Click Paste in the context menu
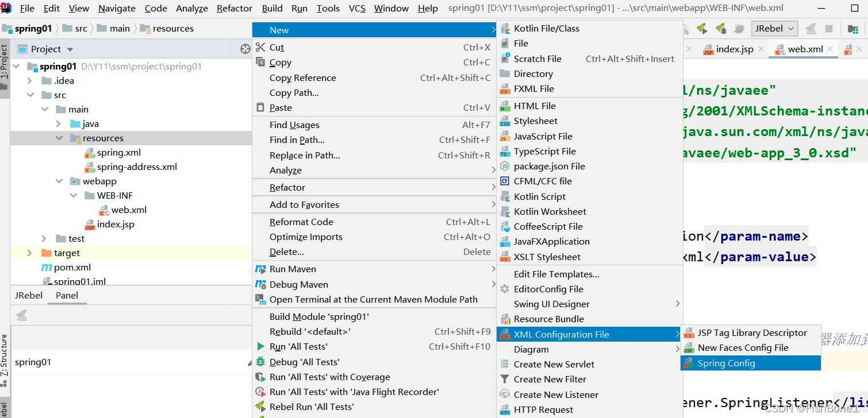This screenshot has width=868, height=418. 374,108
